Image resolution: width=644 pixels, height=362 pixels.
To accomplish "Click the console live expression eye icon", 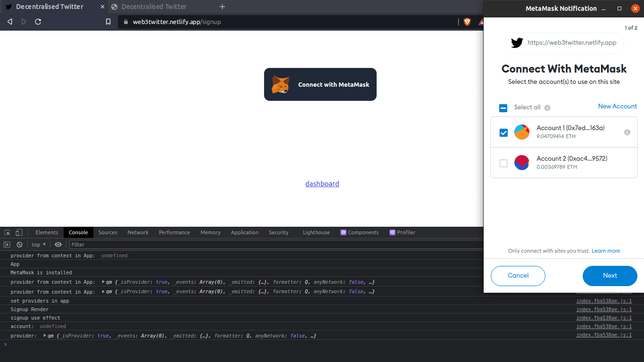I will [58, 245].
